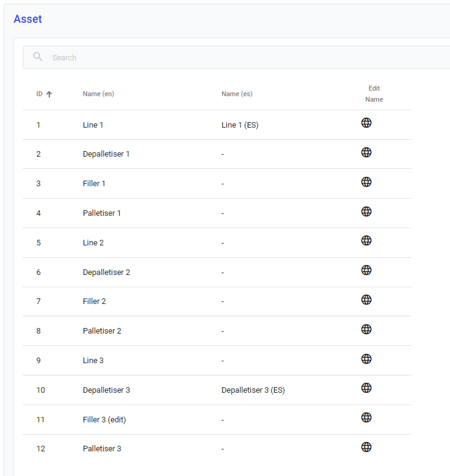Image resolution: width=450 pixels, height=476 pixels.
Task: Edit Palletiser 2 name with globe icon
Action: pos(366,329)
